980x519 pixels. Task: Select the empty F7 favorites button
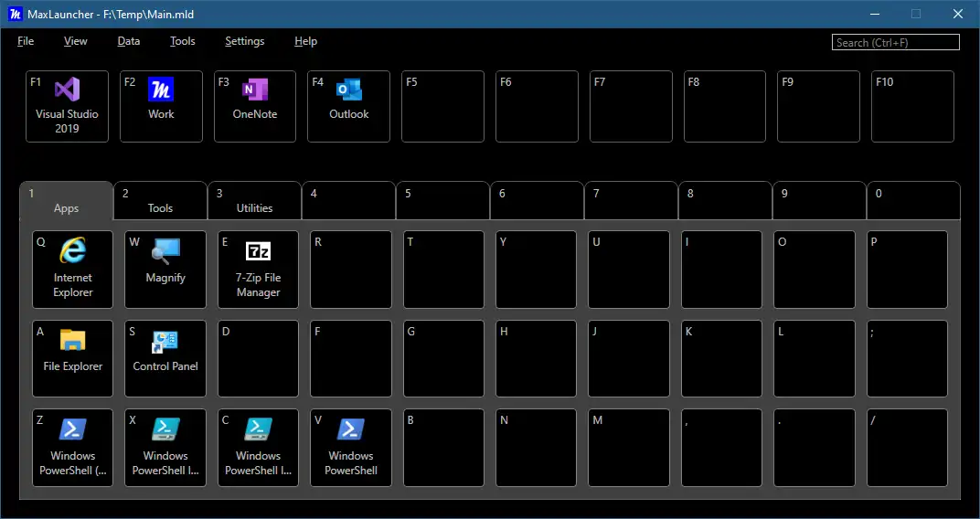[632, 106]
